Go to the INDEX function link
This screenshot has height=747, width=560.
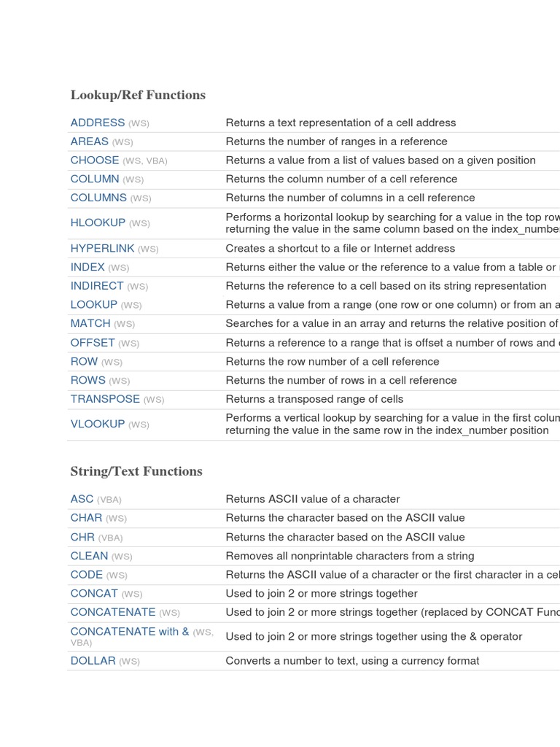point(87,268)
